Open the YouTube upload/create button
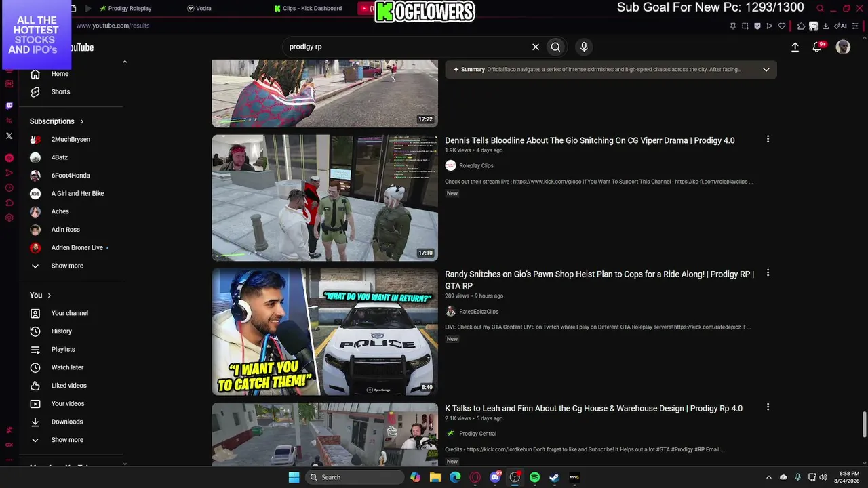Screen dimensions: 868x488 point(795,47)
